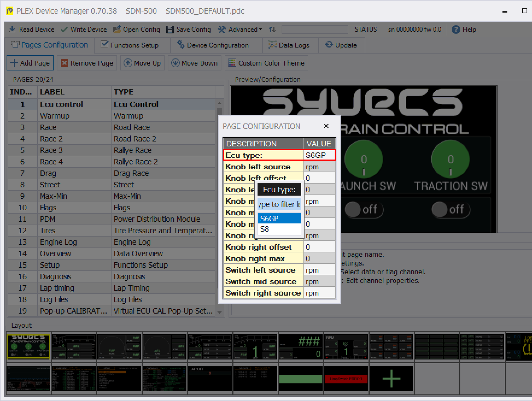Click the up-down transfer arrows icon
This screenshot has width=532, height=401.
pyautogui.click(x=272, y=30)
